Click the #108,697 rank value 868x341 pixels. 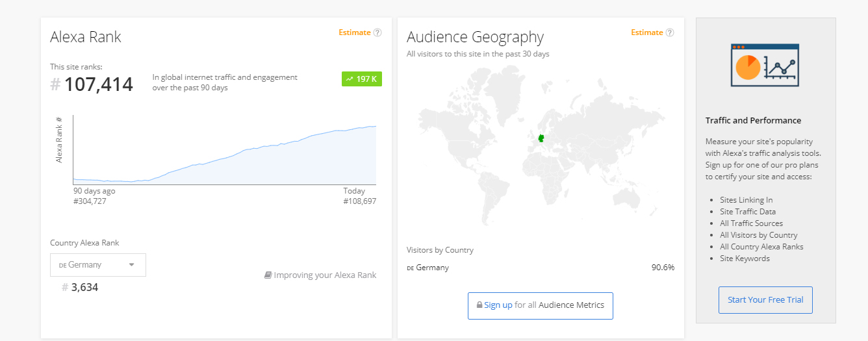360,201
